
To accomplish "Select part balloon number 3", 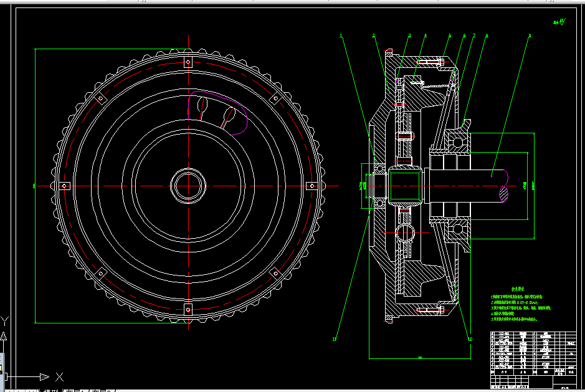I will (409, 36).
